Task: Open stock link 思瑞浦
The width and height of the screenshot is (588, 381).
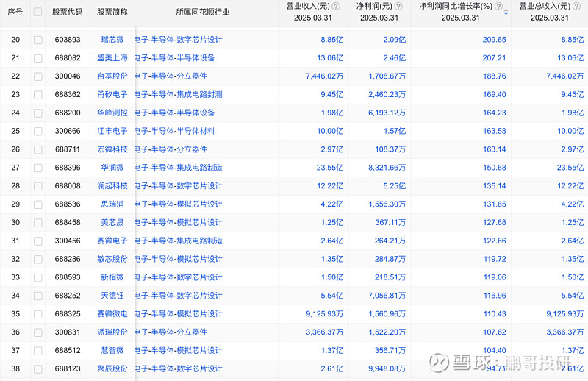Action: pos(112,204)
